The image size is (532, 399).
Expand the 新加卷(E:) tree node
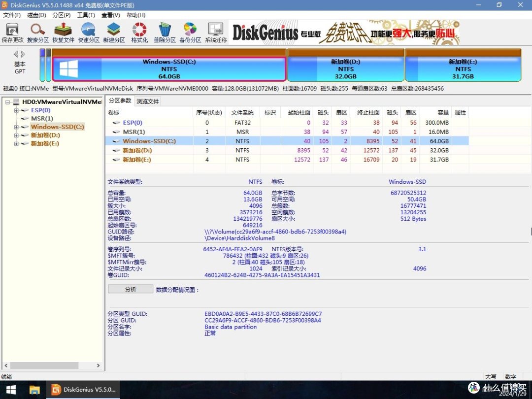(16, 143)
